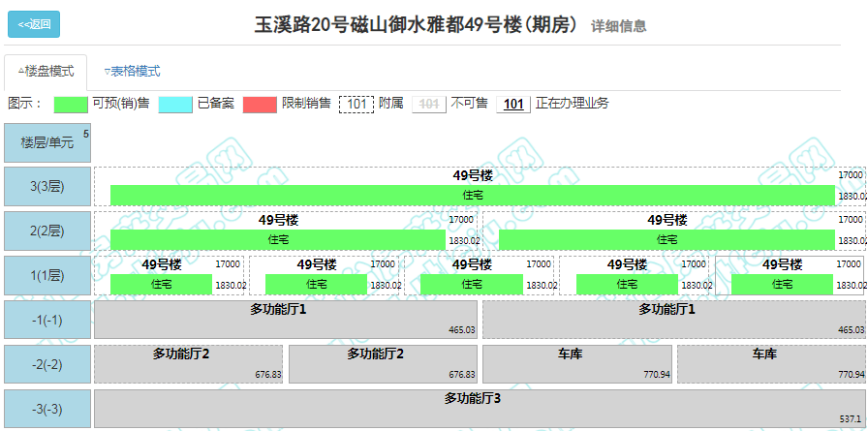This screenshot has height=431, width=868.
Task: Open the left 多功能厅1 cell
Action: (x=286, y=320)
